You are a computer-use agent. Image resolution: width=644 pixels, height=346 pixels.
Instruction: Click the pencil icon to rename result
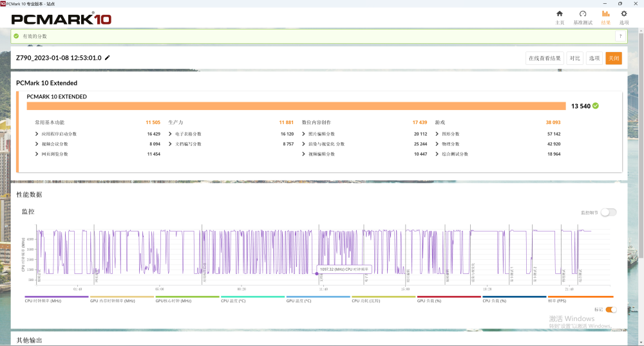(108, 58)
